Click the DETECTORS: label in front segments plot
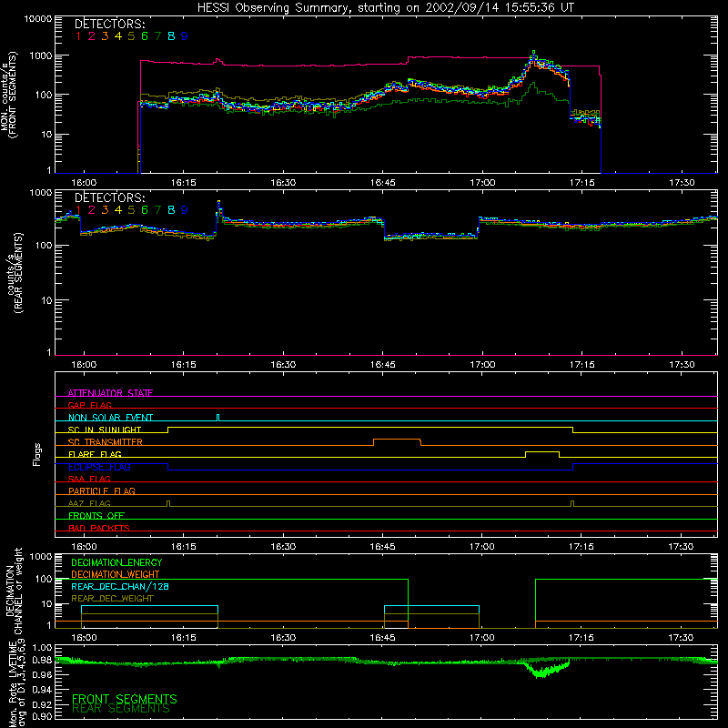The image size is (728, 728). click(109, 24)
